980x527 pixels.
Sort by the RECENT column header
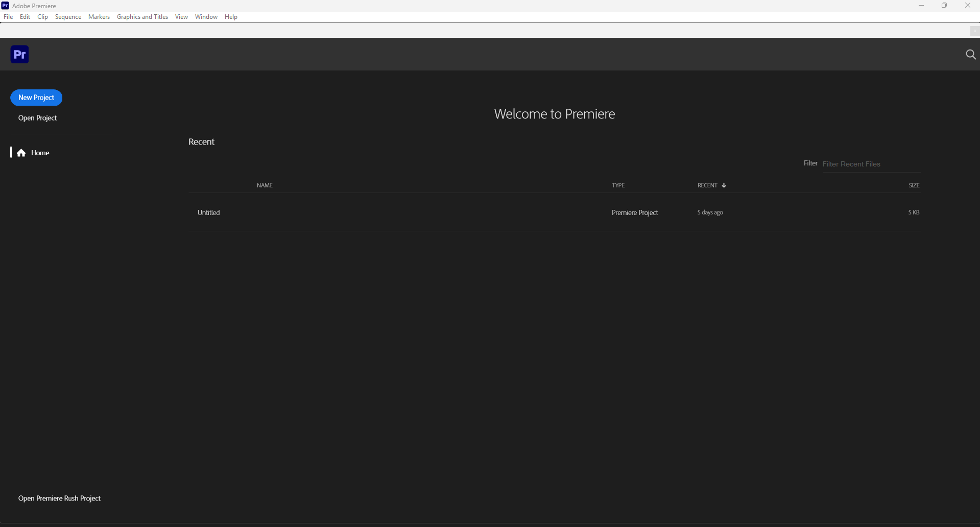coord(707,185)
